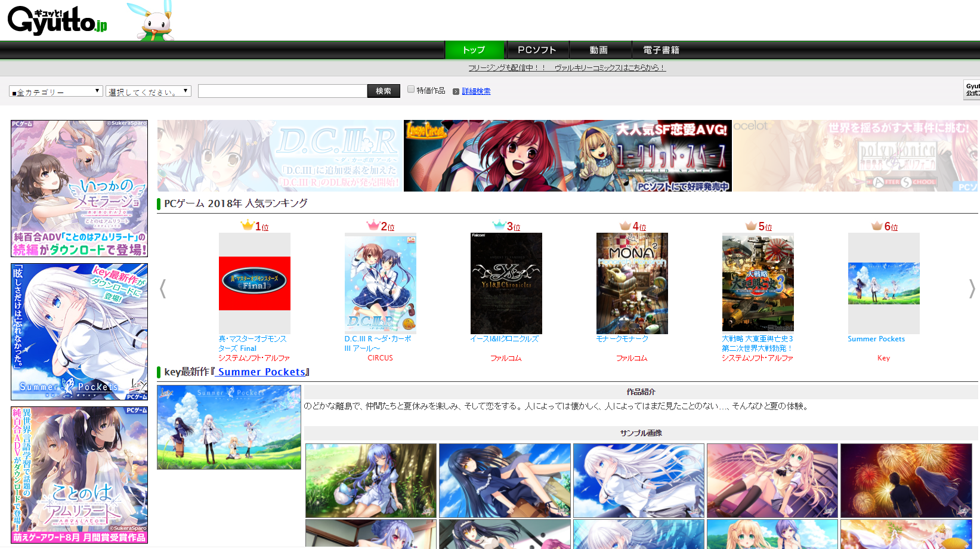Click the polyphonica After School banner
Image resolution: width=980 pixels, height=549 pixels.
[855, 156]
